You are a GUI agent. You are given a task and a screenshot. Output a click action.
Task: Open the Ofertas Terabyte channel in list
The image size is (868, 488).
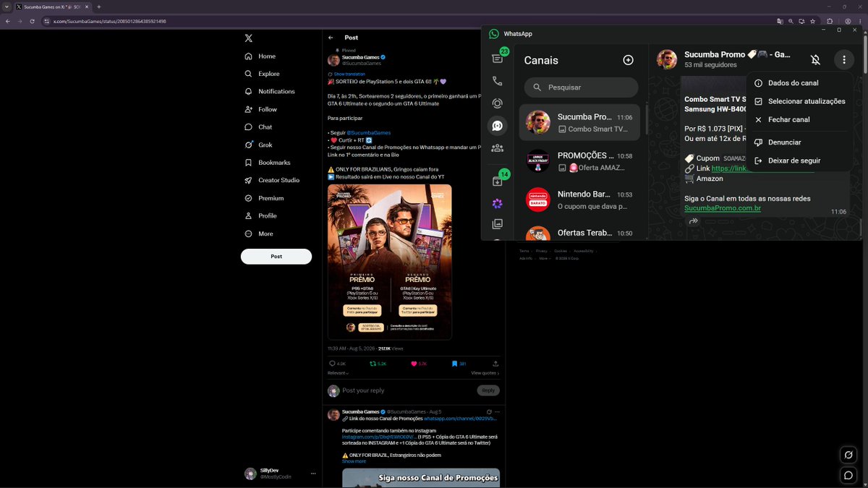coord(579,233)
